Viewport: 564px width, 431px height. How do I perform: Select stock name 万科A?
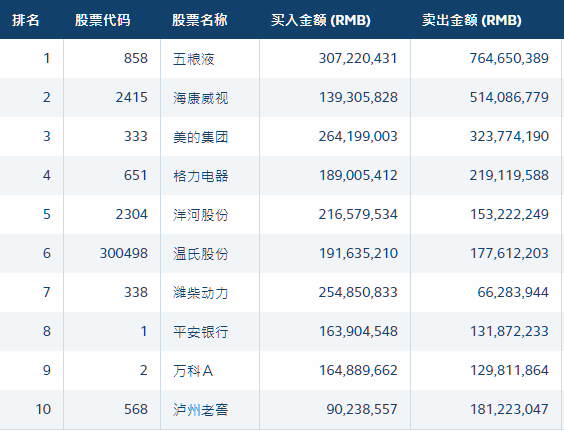[193, 370]
